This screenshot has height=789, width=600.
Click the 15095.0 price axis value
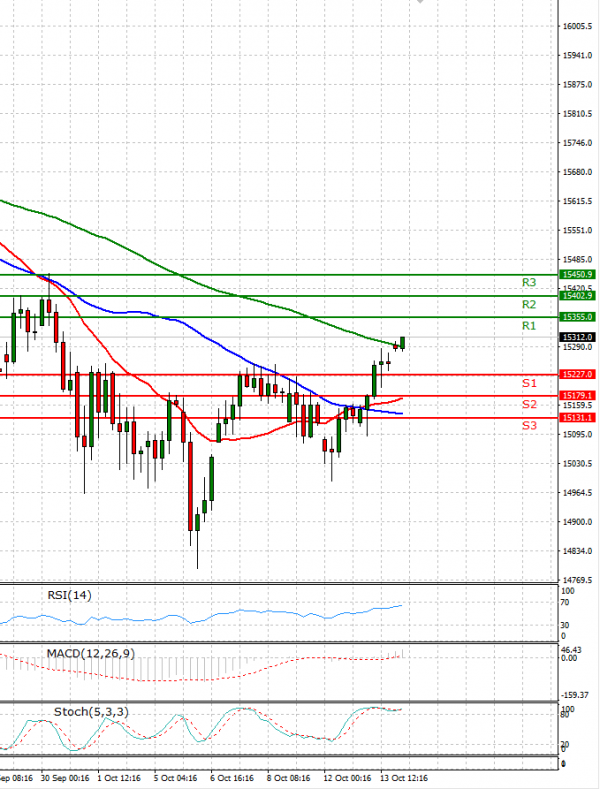click(x=577, y=434)
